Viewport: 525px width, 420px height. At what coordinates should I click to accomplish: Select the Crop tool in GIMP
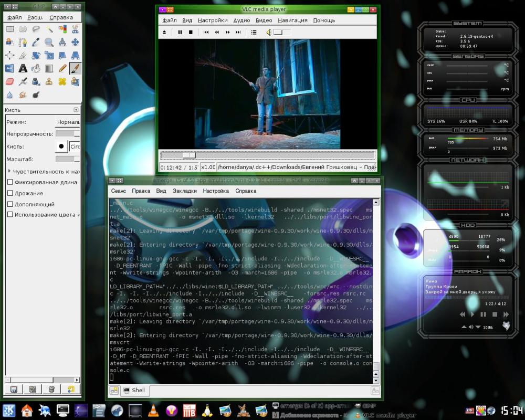pyautogui.click(x=23, y=55)
